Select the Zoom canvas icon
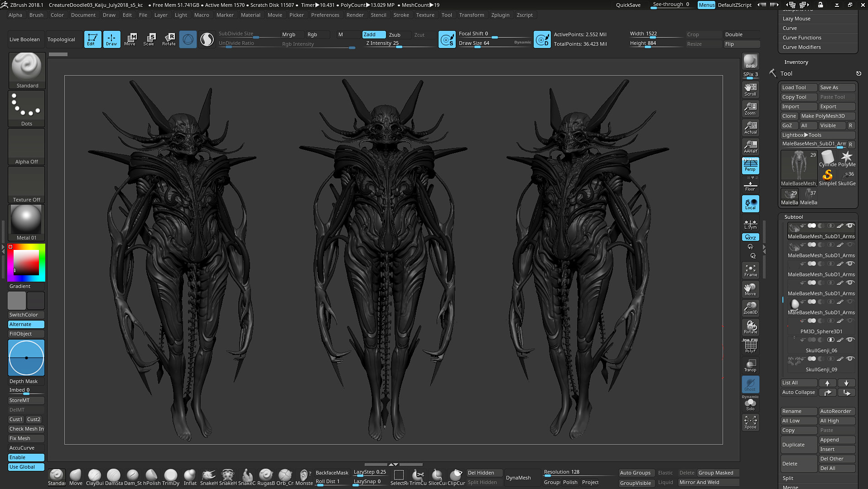The image size is (868, 489). click(x=750, y=108)
